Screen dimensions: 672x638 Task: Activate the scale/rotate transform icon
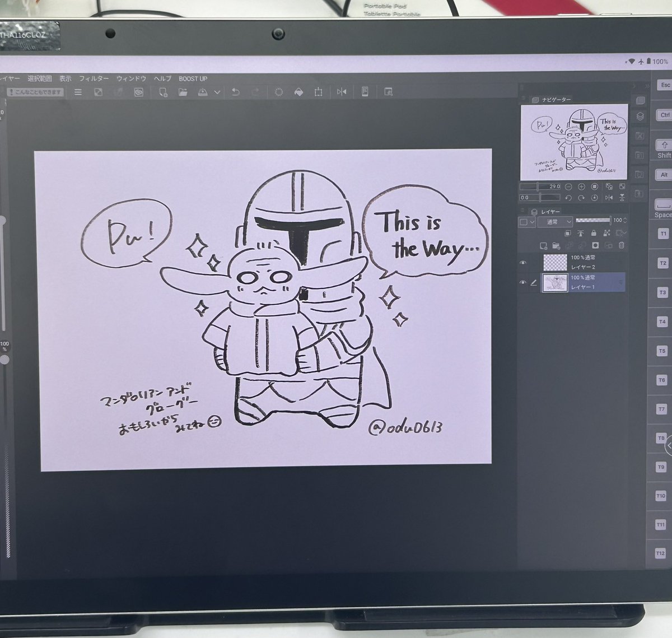click(x=318, y=92)
